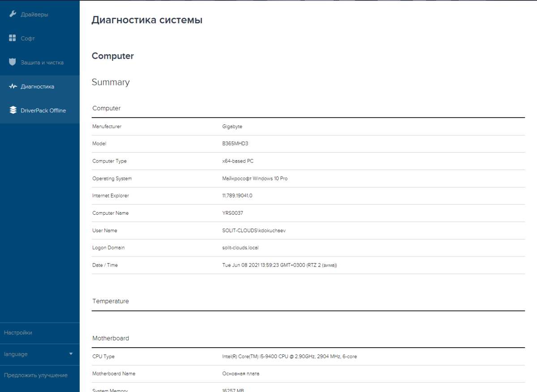Image resolution: width=537 pixels, height=392 pixels.
Task: Click the Temperature section header
Action: pyautogui.click(x=111, y=301)
